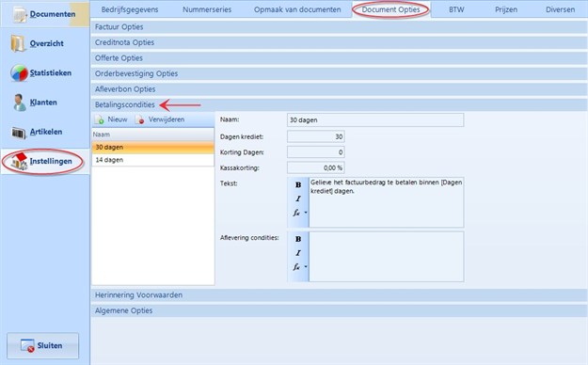
Task: Go to the Documenten menu label
Action: click(53, 14)
